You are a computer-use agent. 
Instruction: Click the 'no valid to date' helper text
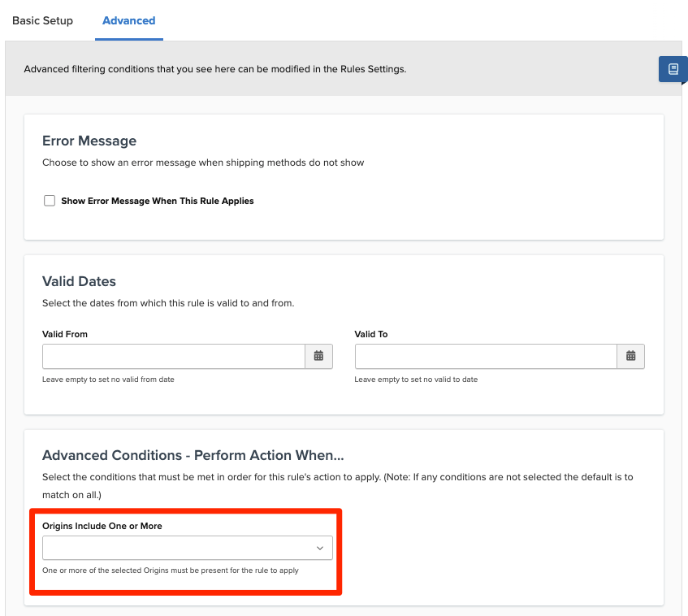416,380
